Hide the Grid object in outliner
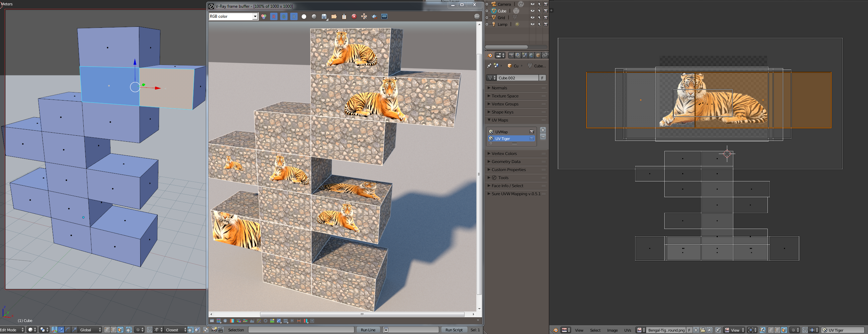The width and height of the screenshot is (868, 334). [x=532, y=17]
